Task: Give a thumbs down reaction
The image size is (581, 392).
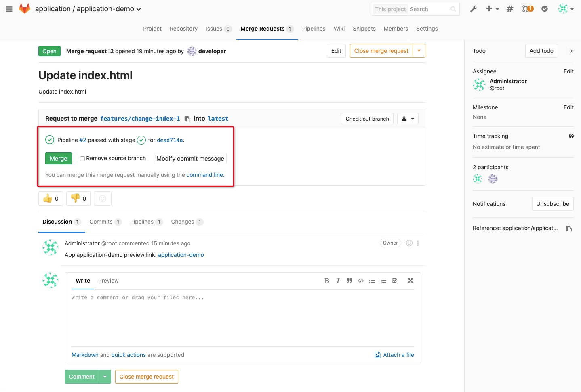Action: pos(78,198)
